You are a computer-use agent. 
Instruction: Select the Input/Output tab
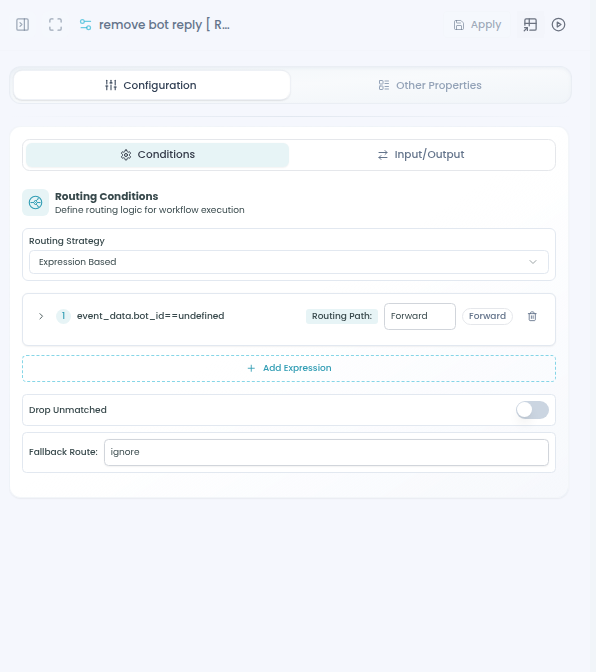[x=422, y=155]
